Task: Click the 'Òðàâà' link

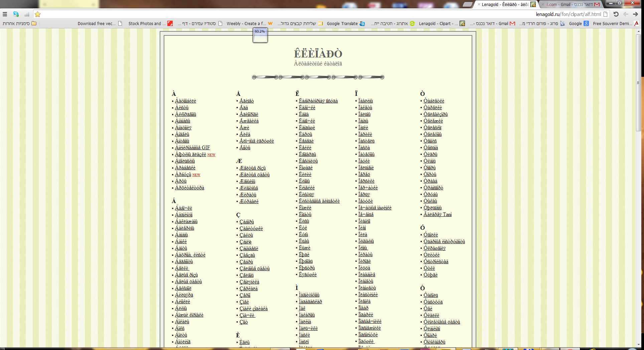Action: click(430, 181)
